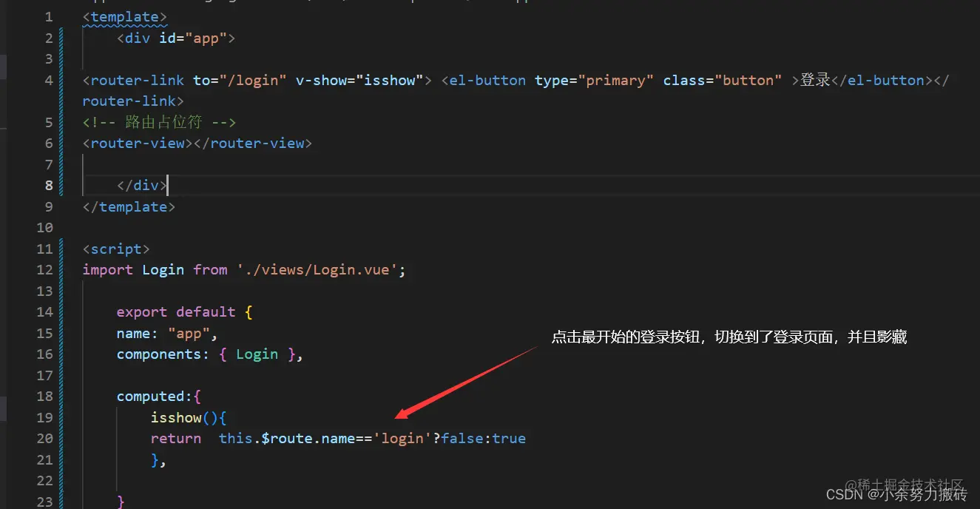Click the <script> tag on line 11
Viewport: 980px width, 509px height.
point(116,249)
